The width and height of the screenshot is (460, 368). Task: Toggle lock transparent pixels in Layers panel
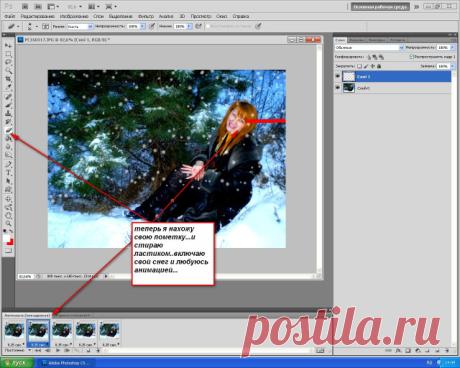(x=359, y=66)
